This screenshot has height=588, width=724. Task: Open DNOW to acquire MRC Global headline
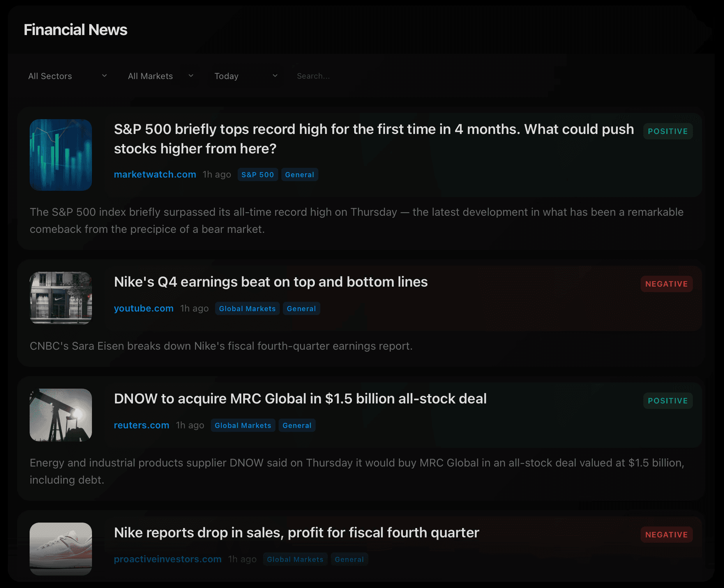[x=300, y=398]
